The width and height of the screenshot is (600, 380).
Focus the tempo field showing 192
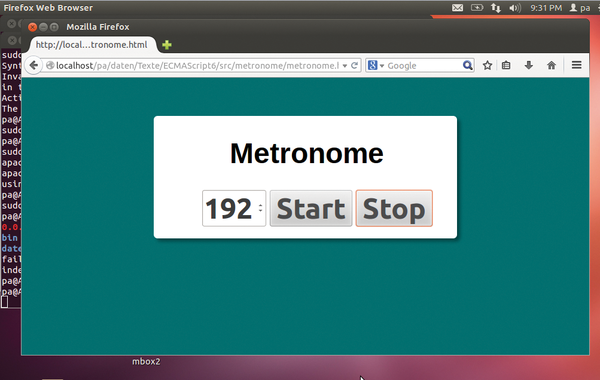(x=234, y=209)
